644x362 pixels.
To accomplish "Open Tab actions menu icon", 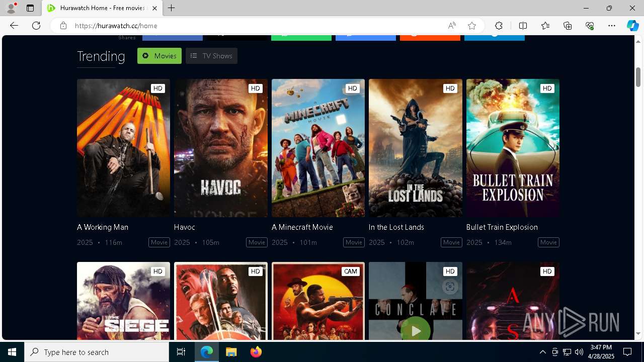I will (x=30, y=8).
